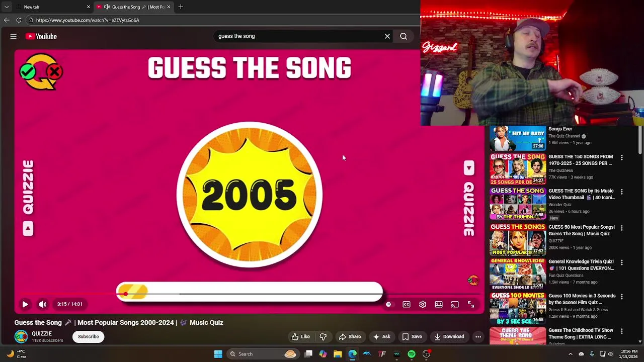This screenshot has height=362, width=644.
Task: Open the Ask AI button
Action: [381, 337]
